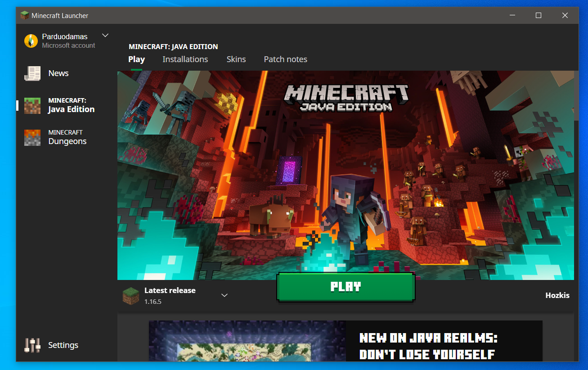Click the Parduodamas account avatar
The image size is (588, 370).
tap(31, 41)
